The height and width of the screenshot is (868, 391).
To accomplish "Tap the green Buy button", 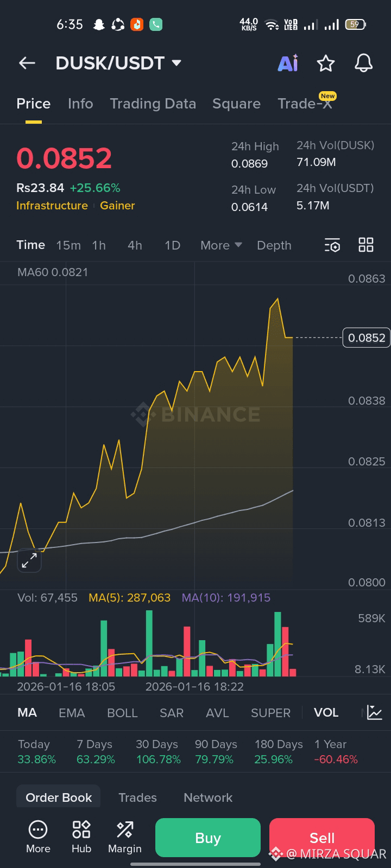I will tap(208, 838).
